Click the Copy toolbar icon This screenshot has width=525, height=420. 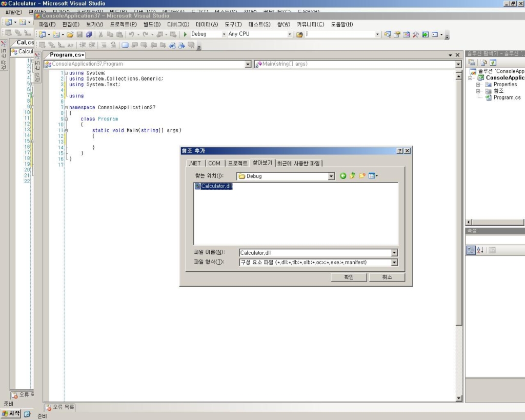(x=110, y=34)
